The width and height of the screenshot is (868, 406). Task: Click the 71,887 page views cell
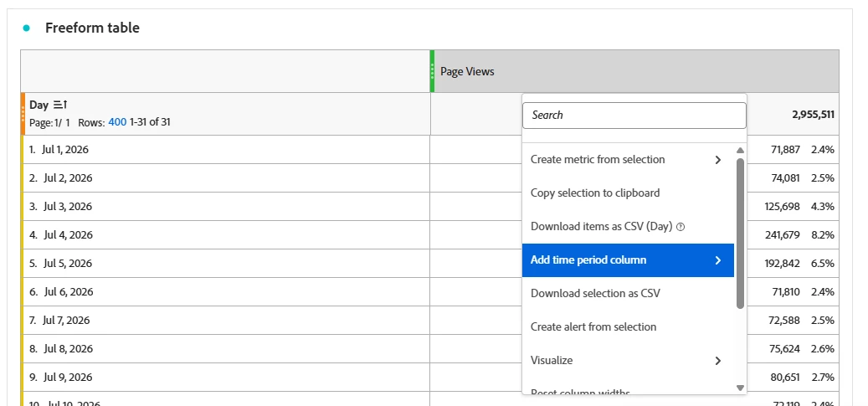[785, 150]
